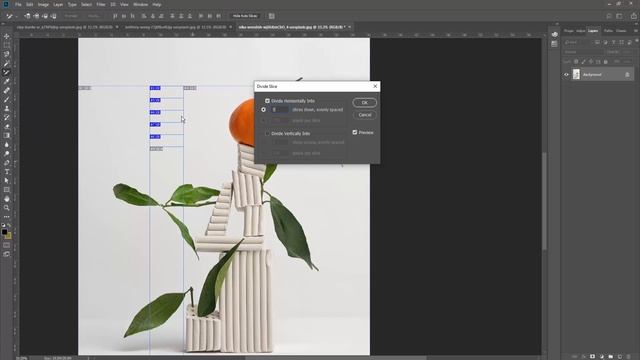The width and height of the screenshot is (640, 360).
Task: Select the Rectangle shape tool
Action: (7, 190)
